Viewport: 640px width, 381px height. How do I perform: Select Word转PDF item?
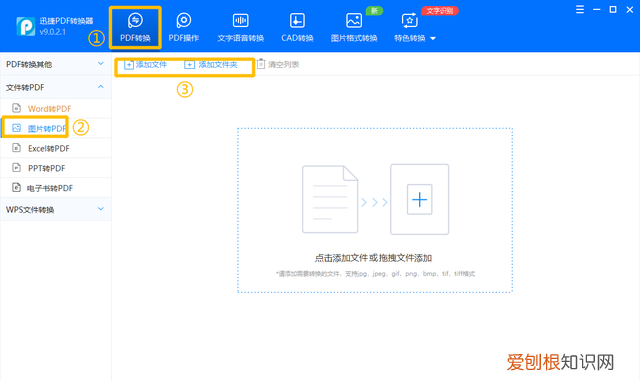(56, 109)
